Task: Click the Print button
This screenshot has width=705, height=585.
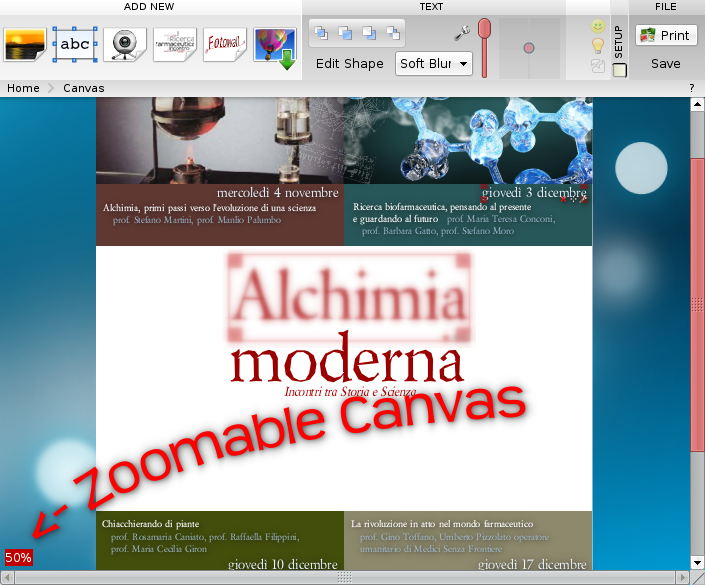Action: point(666,35)
